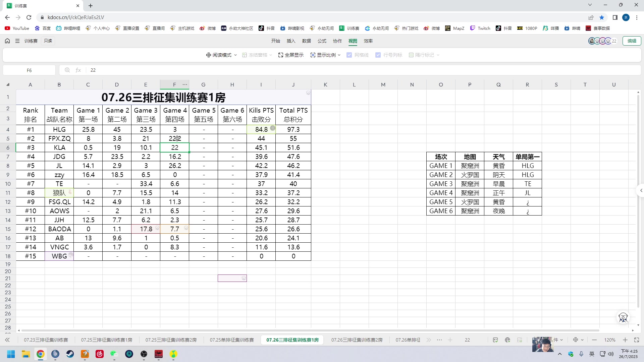
Task: Expand the 显示比例 zoom ratio dropdown
Action: pos(325,55)
